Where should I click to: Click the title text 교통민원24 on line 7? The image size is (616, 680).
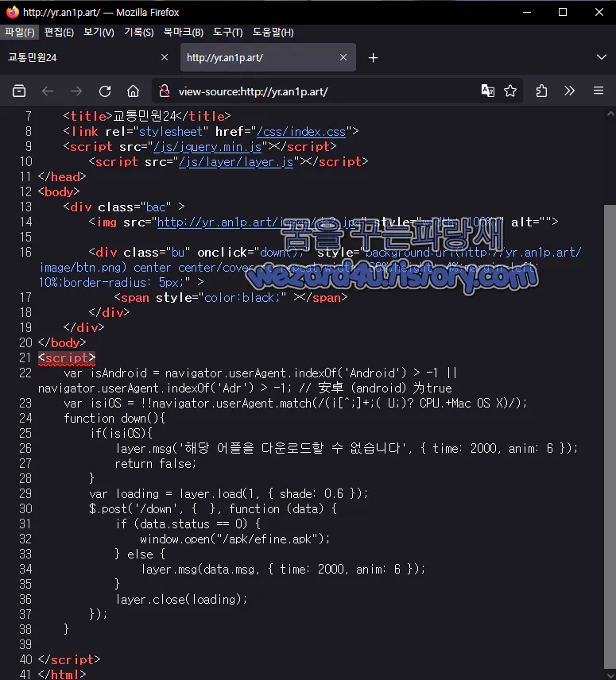(145, 116)
